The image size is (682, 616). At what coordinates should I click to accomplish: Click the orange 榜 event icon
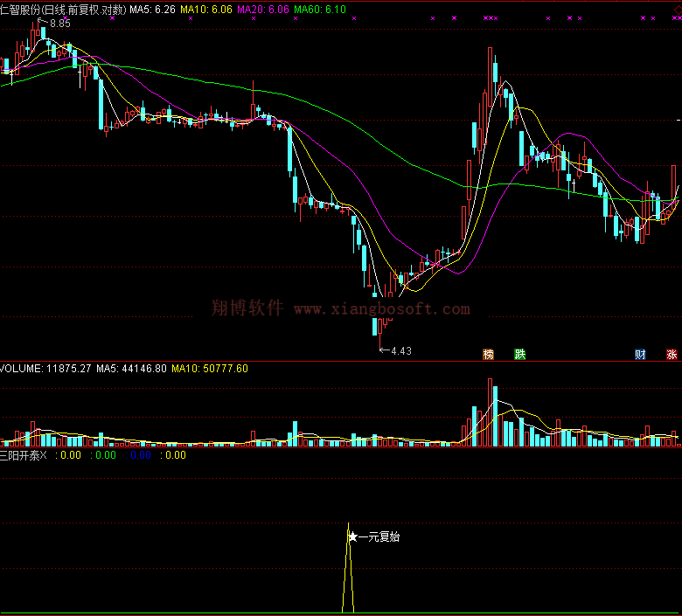(488, 354)
